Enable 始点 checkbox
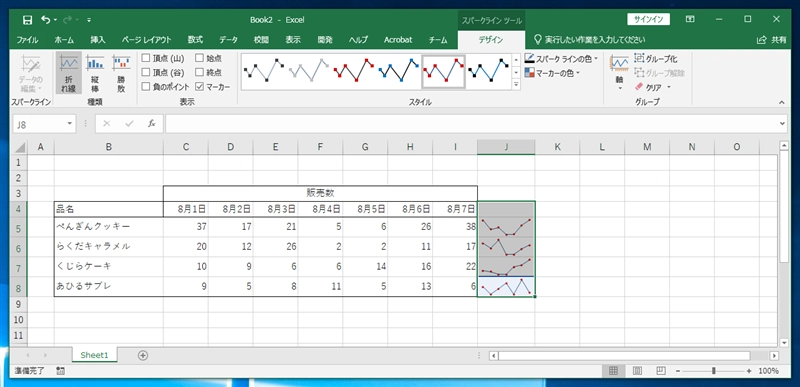Screen dimensions: 800x387 pos(199,58)
